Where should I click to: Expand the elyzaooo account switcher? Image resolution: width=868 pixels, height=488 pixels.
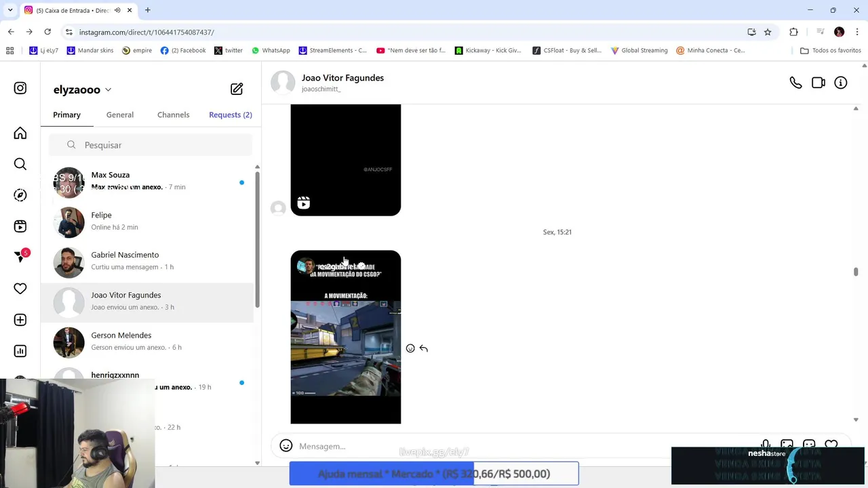82,89
